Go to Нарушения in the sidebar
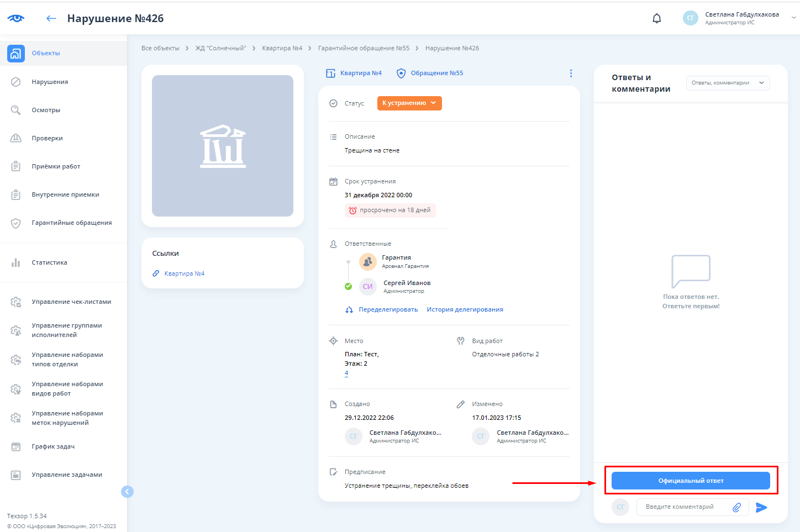Viewport: 800px width, 532px height. click(50, 82)
